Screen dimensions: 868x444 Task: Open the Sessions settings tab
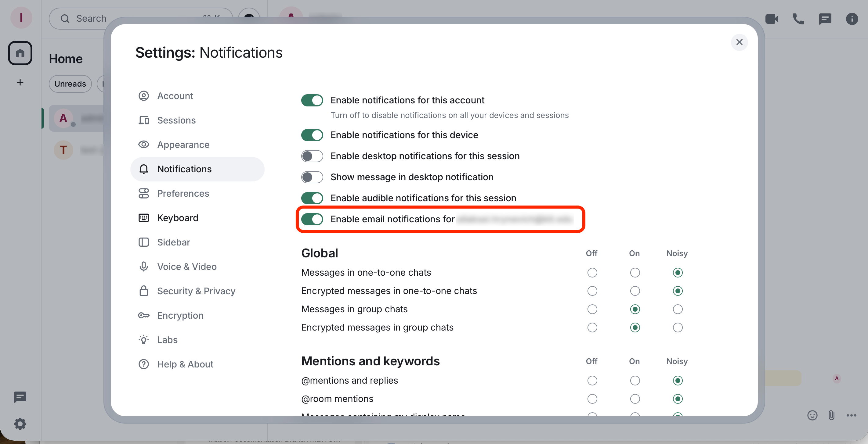tap(197, 120)
